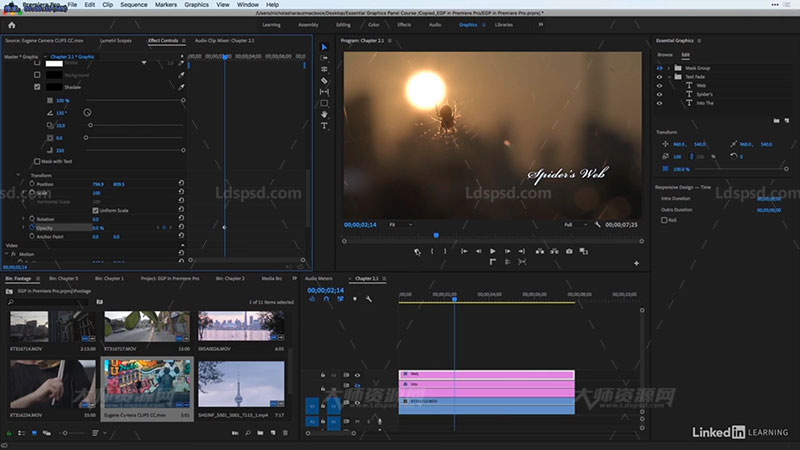Step back one frame

pyautogui.click(x=479, y=251)
